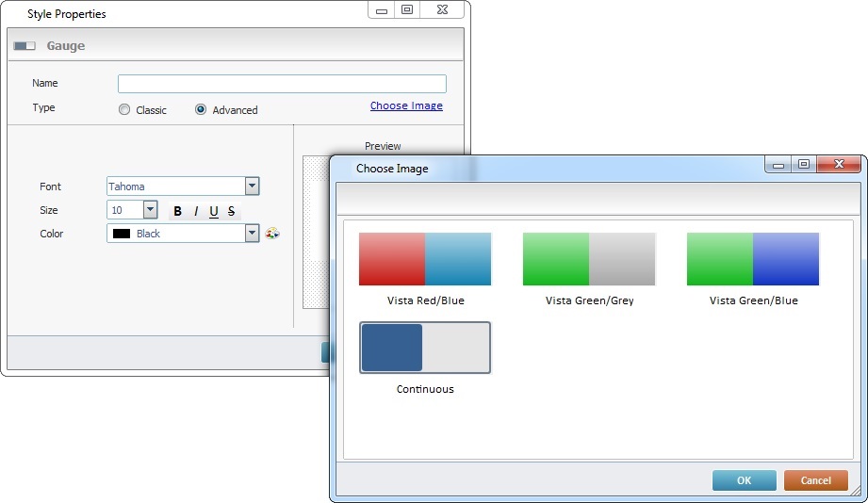Image resolution: width=868 pixels, height=503 pixels.
Task: Expand the Black color dropdown
Action: [252, 234]
